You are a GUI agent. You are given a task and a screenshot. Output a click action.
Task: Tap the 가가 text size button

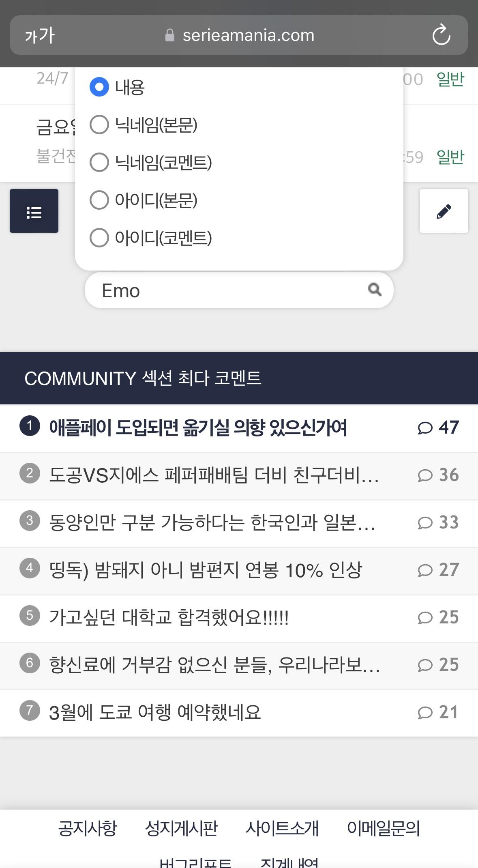pyautogui.click(x=40, y=36)
